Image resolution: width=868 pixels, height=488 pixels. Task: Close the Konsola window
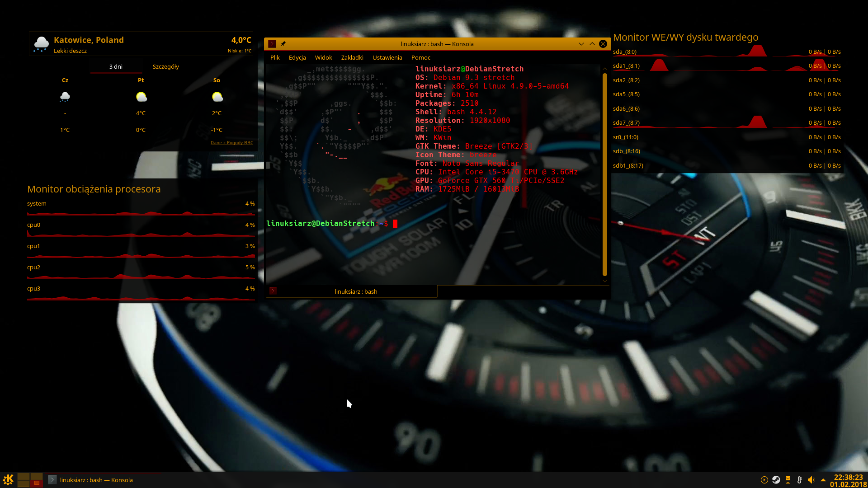pyautogui.click(x=603, y=44)
